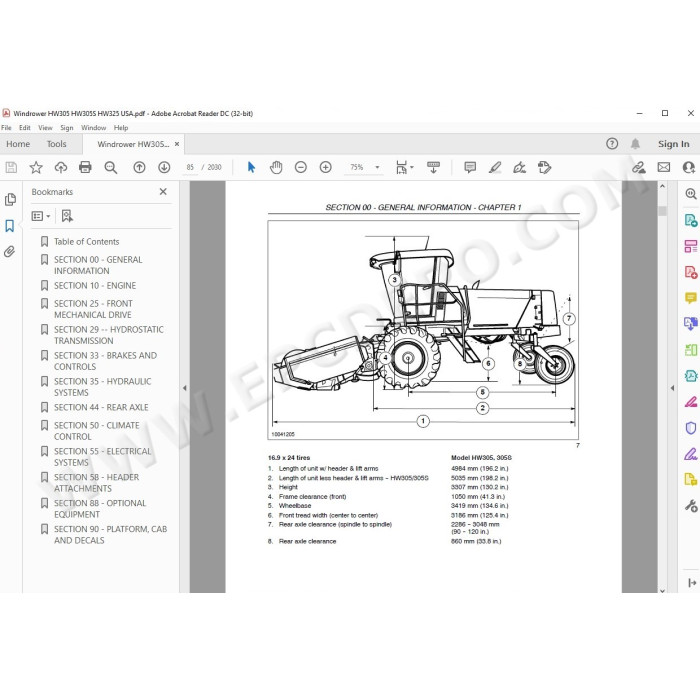The height and width of the screenshot is (700, 700).
Task: Toggle the Bookmarks panel icon
Action: [x=10, y=225]
